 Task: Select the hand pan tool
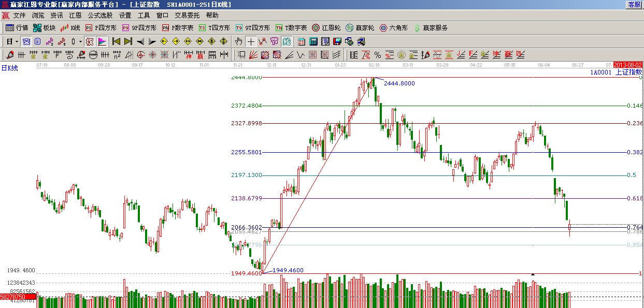tap(238, 41)
